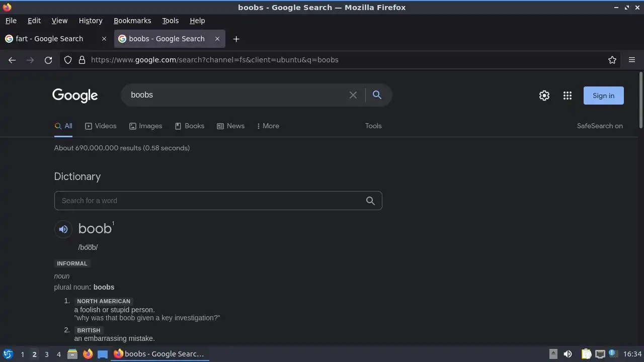
Task: Click the page vertical scrollbar
Action: (x=640, y=101)
